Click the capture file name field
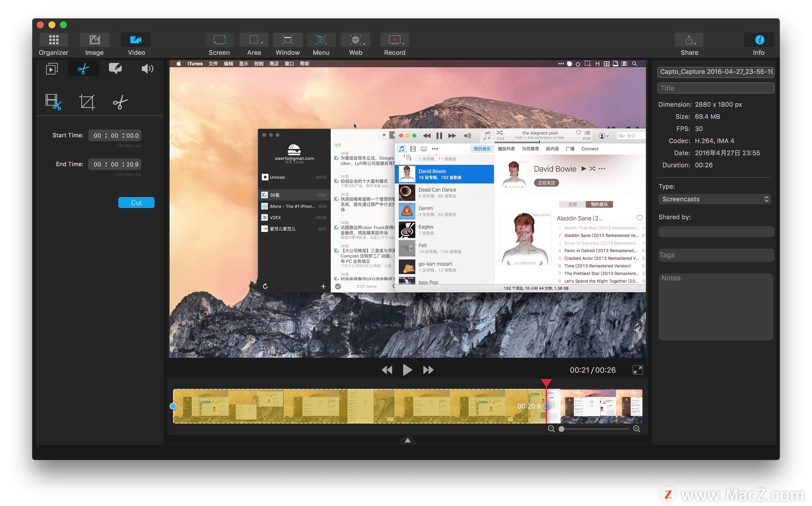 [x=716, y=72]
